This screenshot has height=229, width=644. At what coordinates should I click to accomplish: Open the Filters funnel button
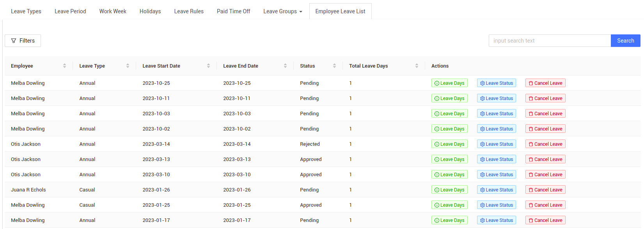coord(23,41)
